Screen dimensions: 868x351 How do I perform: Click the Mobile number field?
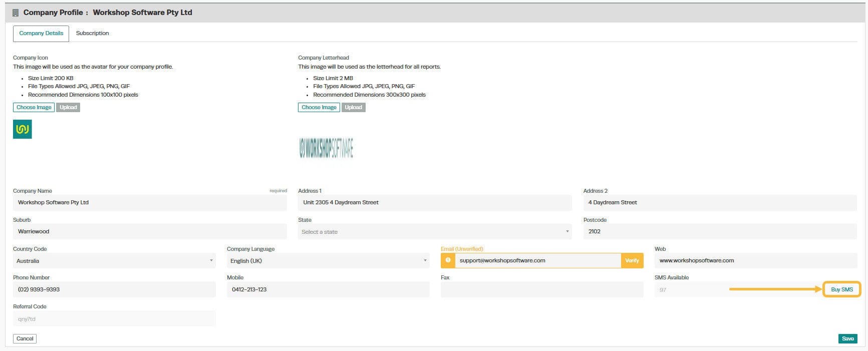[328, 289]
